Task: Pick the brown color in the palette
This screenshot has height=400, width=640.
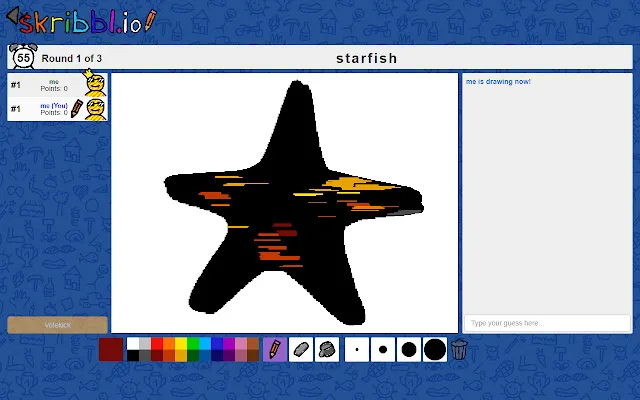Action: [x=253, y=343]
